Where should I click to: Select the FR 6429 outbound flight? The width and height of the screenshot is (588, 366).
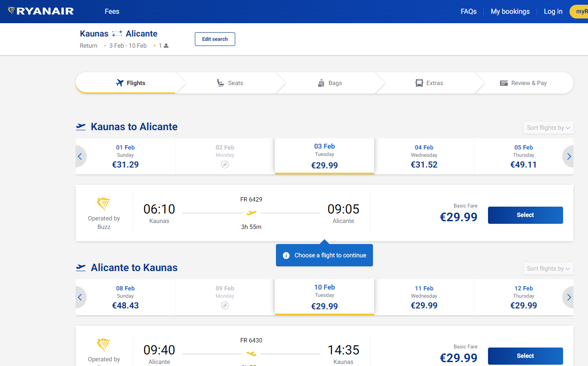tap(525, 215)
